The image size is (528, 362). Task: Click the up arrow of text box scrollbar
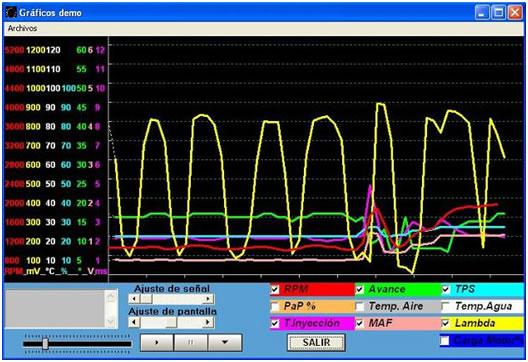coord(111,296)
